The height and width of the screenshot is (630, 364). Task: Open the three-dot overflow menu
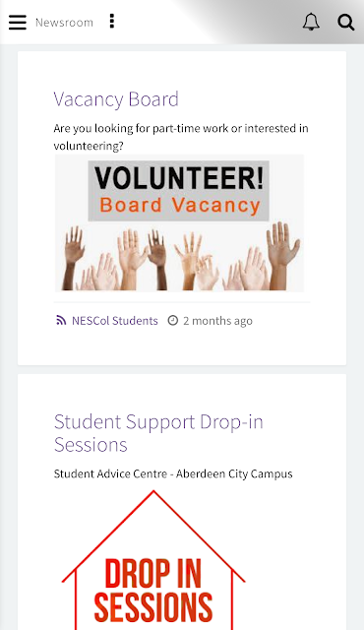tap(112, 22)
